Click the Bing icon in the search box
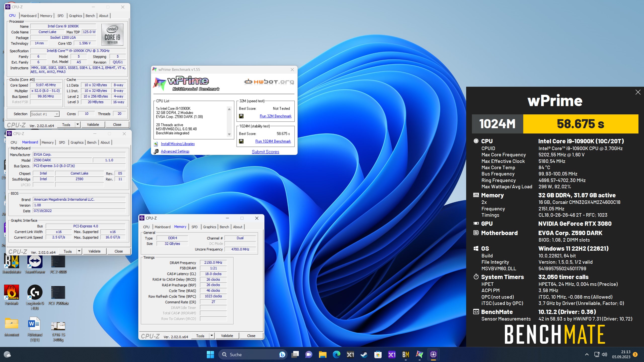The height and width of the screenshot is (362, 644). pos(282,354)
